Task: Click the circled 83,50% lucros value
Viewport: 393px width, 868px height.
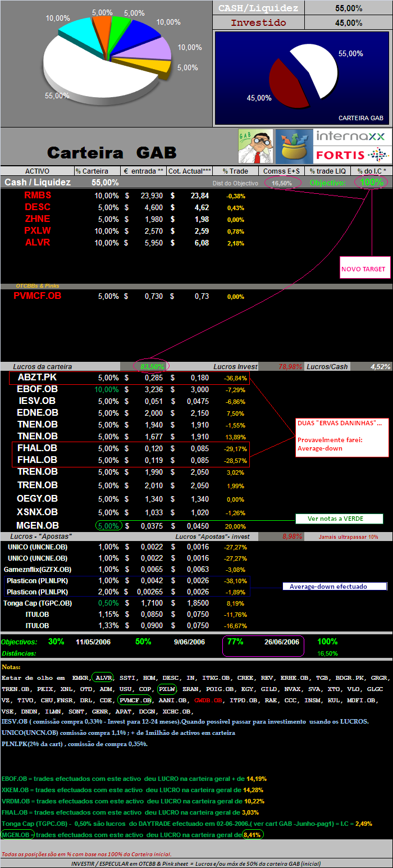Action: [151, 366]
